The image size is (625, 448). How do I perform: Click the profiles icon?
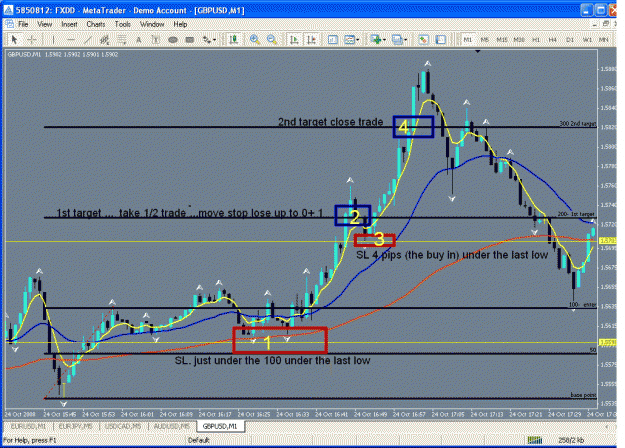(397, 39)
